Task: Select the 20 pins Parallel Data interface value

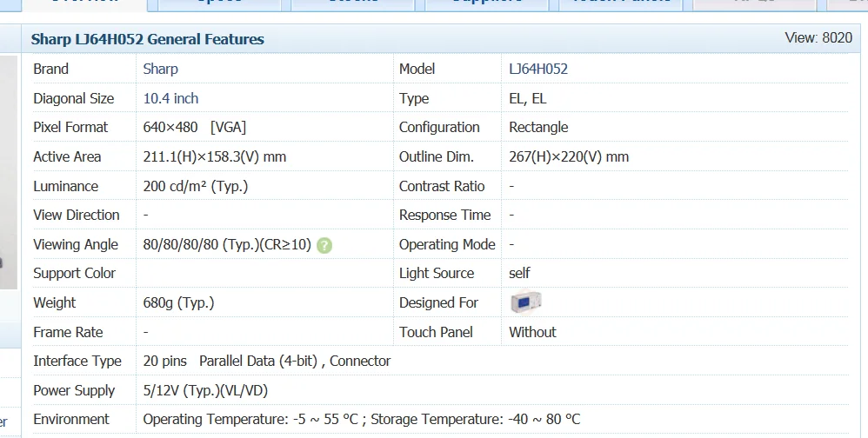Action: 267,362
